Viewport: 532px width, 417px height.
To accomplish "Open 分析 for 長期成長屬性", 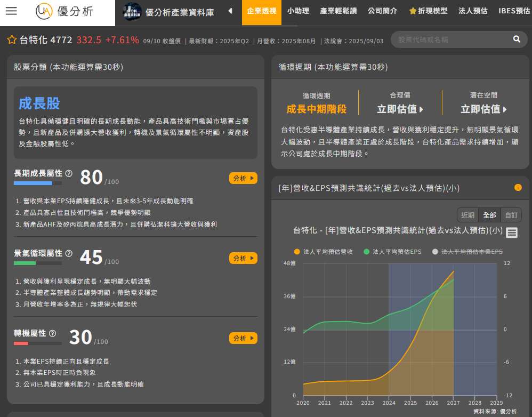I will tap(243, 178).
